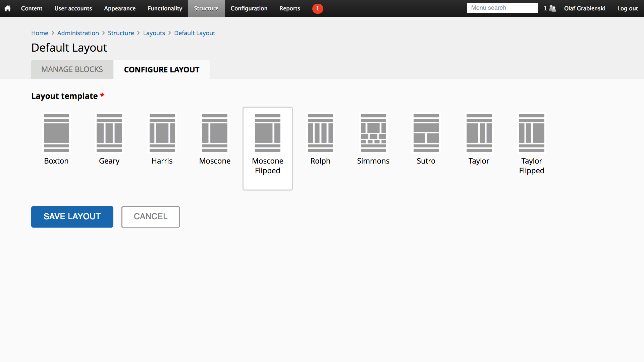Select the Boxton layout template icon
Screen dimensions: 644x362
coord(56,133)
